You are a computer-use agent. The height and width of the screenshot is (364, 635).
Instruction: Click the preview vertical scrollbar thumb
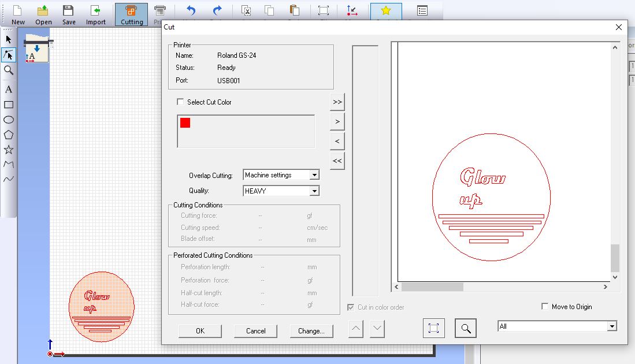click(x=615, y=258)
